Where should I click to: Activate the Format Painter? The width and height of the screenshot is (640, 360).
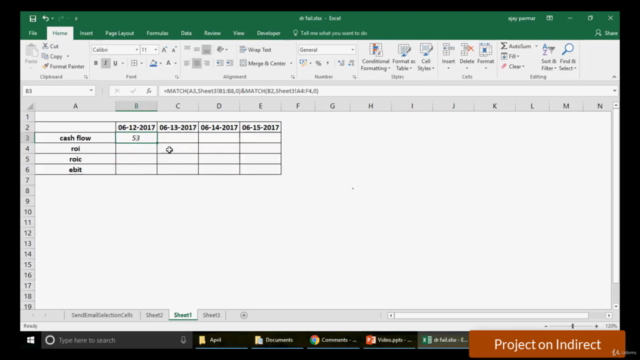click(63, 66)
